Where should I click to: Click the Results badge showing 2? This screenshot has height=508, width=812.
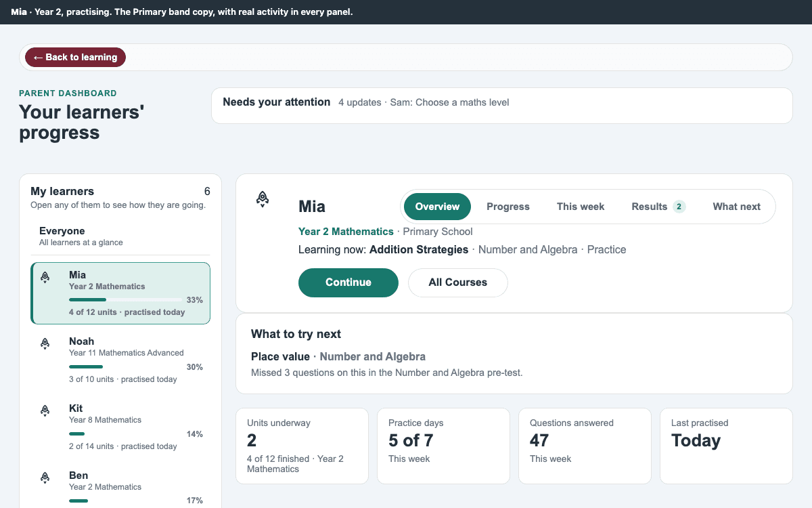pyautogui.click(x=679, y=207)
